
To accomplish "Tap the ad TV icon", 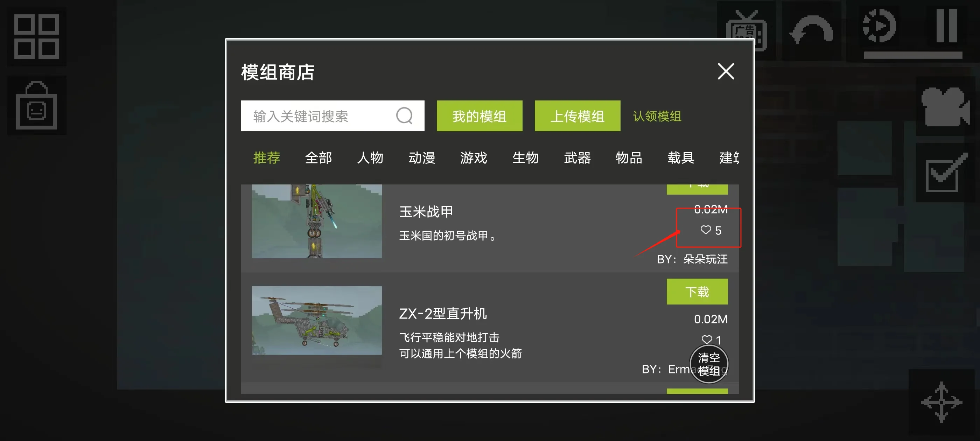I will coord(746,30).
